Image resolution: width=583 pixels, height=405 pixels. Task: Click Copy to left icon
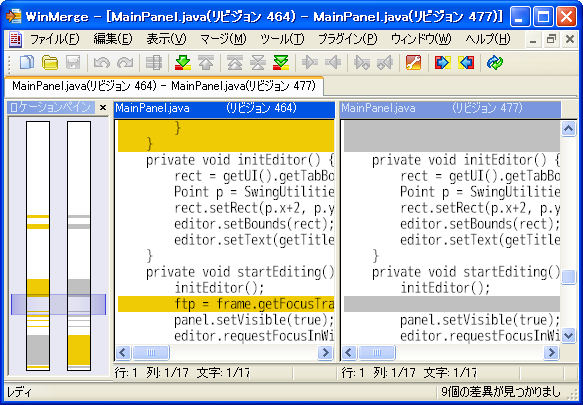[x=333, y=62]
